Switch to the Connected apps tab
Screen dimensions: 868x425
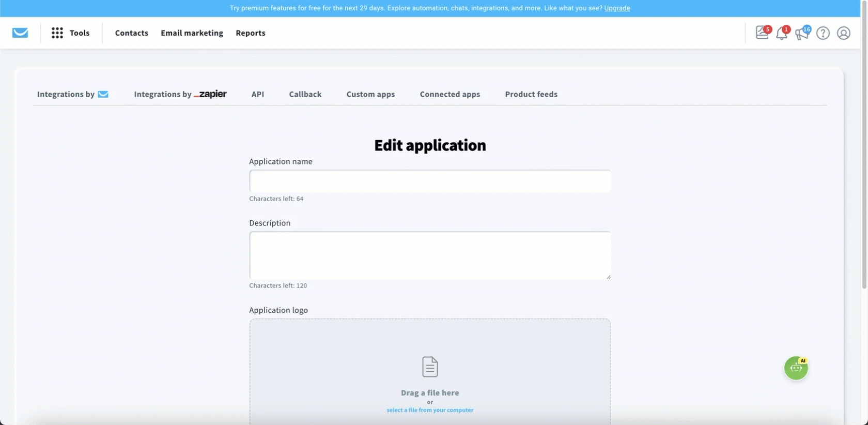click(450, 94)
